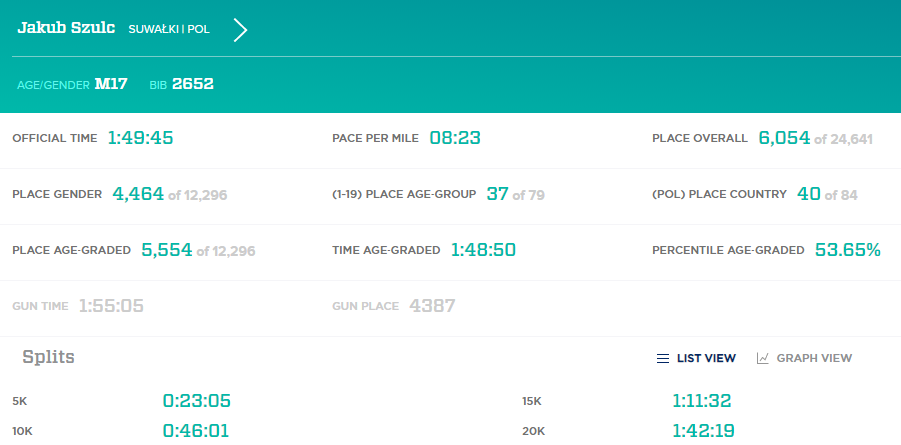Click the Graph View chart icon
The height and width of the screenshot is (445, 901).
(763, 358)
